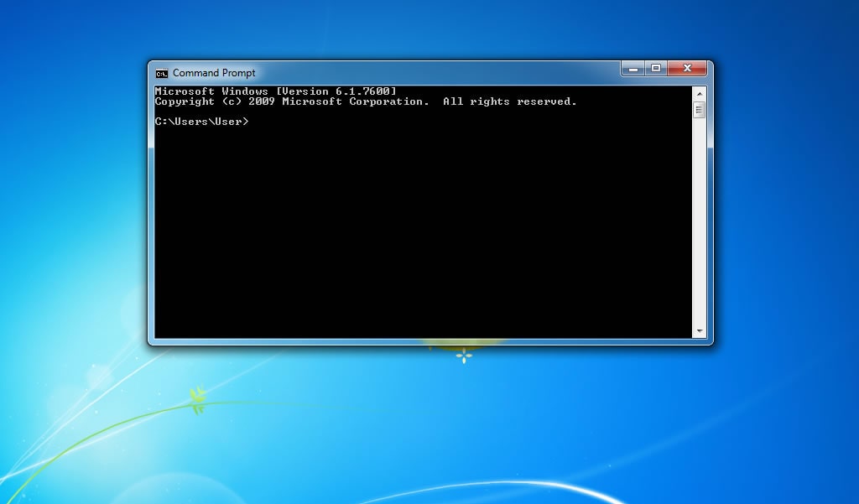The width and height of the screenshot is (859, 504).
Task: Click the "Command Prompt" title text
Action: point(214,73)
